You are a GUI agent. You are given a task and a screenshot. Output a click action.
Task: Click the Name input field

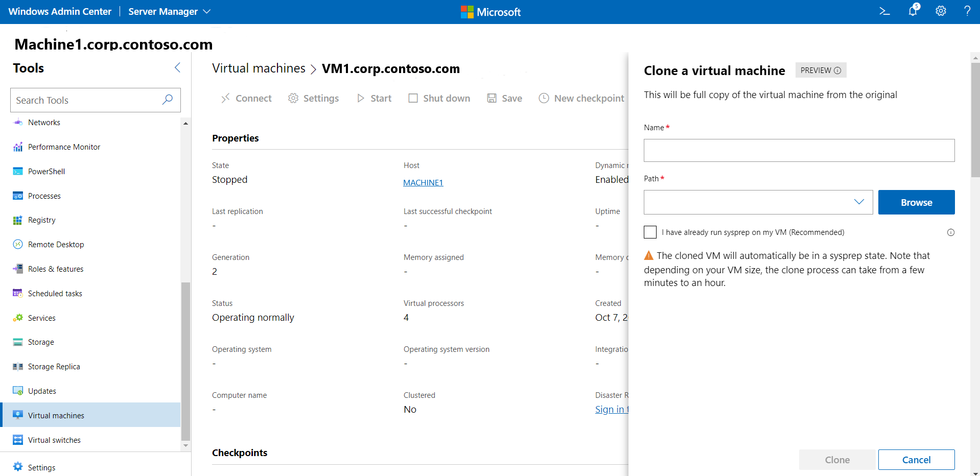click(799, 151)
